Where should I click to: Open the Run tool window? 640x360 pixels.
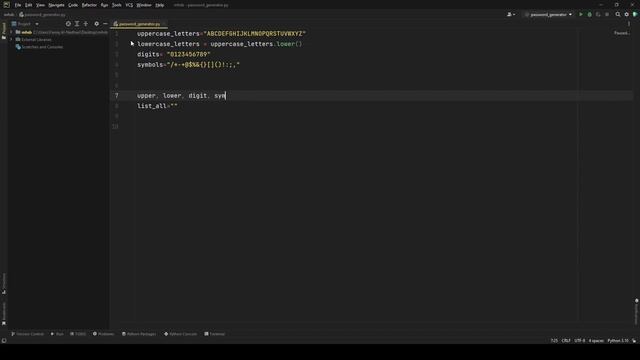click(x=57, y=334)
